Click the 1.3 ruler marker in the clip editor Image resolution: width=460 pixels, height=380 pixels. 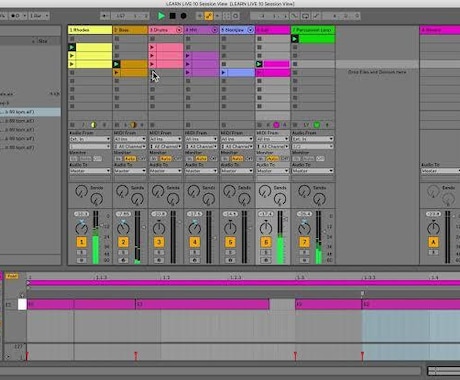click(301, 277)
